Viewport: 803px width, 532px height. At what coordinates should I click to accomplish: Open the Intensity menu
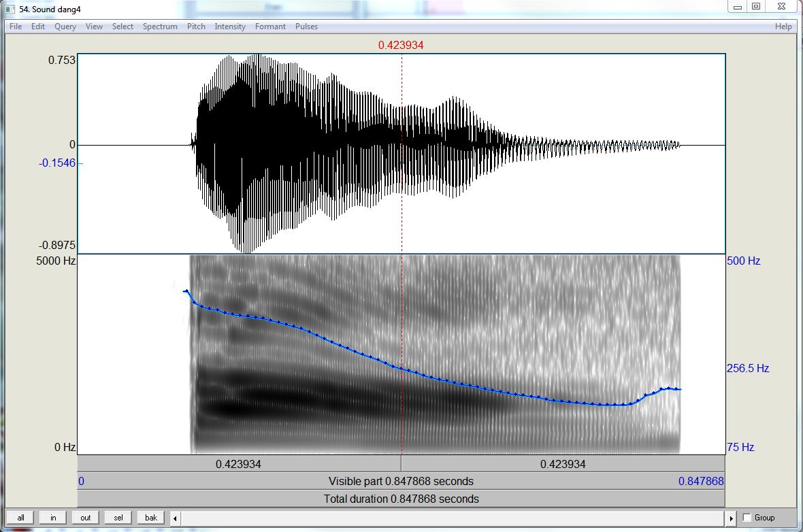[x=230, y=27]
